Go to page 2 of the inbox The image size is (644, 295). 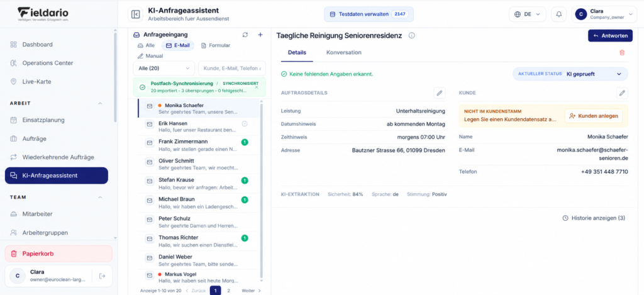[x=229, y=291]
